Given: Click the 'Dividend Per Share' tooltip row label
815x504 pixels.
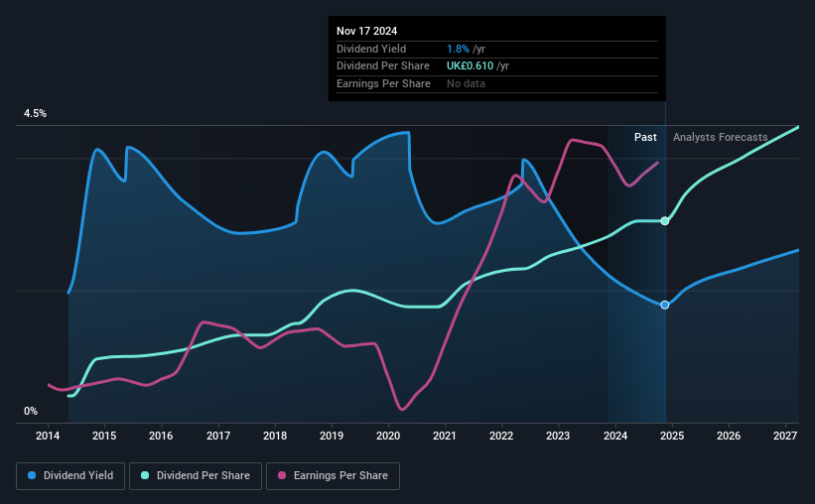Looking at the screenshot, I should [383, 66].
